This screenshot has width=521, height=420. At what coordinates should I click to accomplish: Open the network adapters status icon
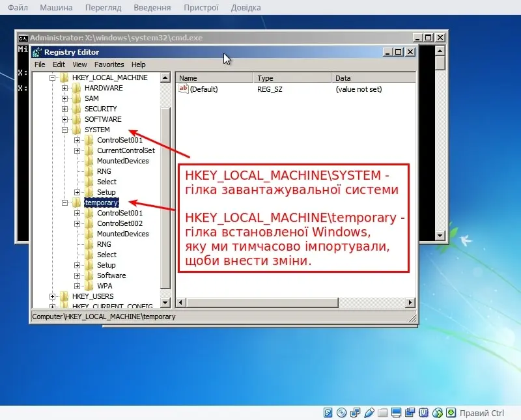(x=355, y=413)
